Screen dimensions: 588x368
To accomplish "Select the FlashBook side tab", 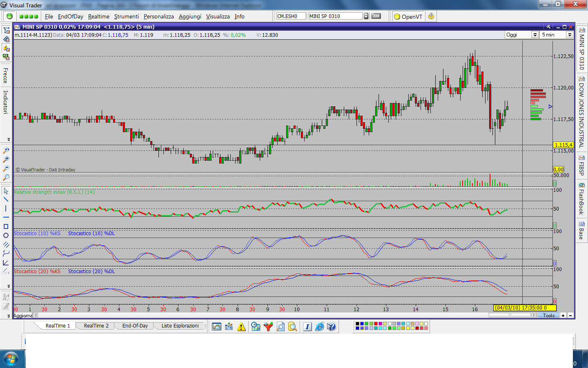I will [x=581, y=199].
